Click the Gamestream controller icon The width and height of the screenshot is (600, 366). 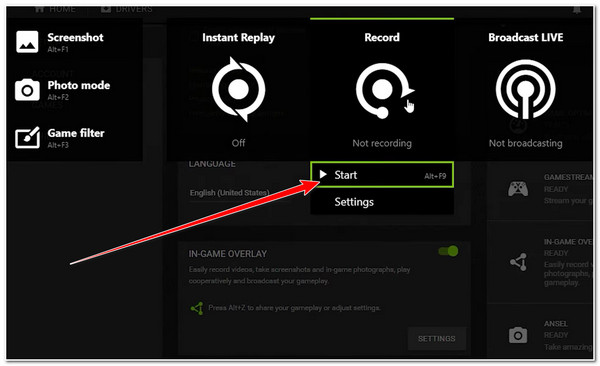tap(518, 189)
